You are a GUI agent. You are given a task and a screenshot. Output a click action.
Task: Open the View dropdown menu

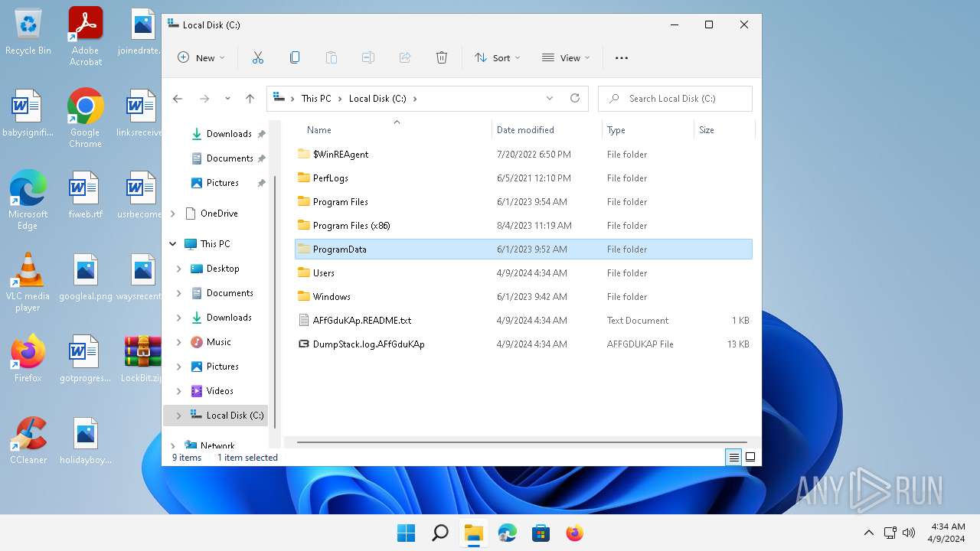coord(566,57)
